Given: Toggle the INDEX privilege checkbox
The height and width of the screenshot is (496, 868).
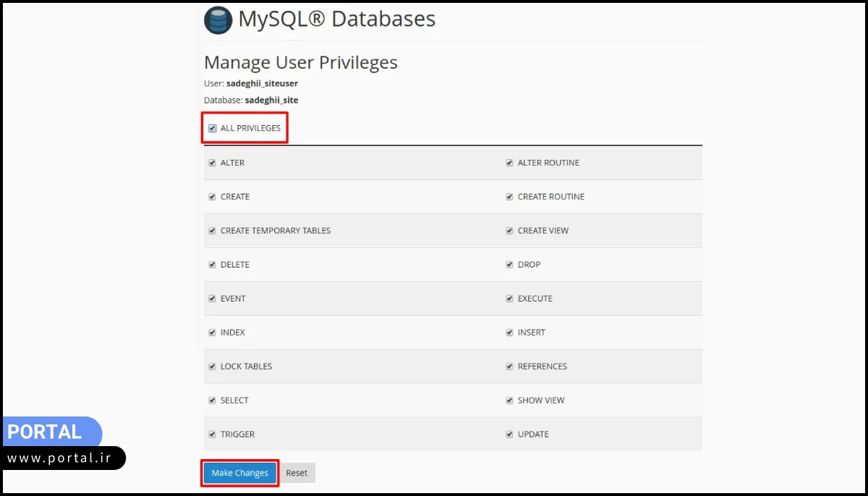Looking at the screenshot, I should coord(213,333).
